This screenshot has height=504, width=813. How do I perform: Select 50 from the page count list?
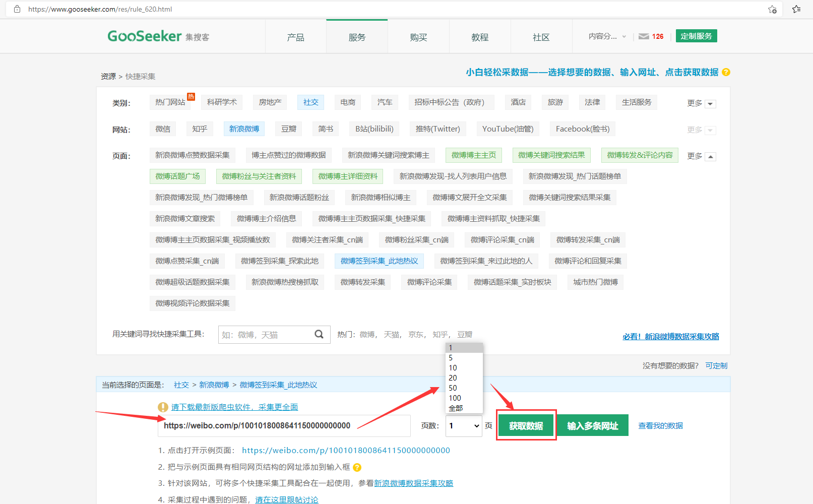[x=464, y=388]
